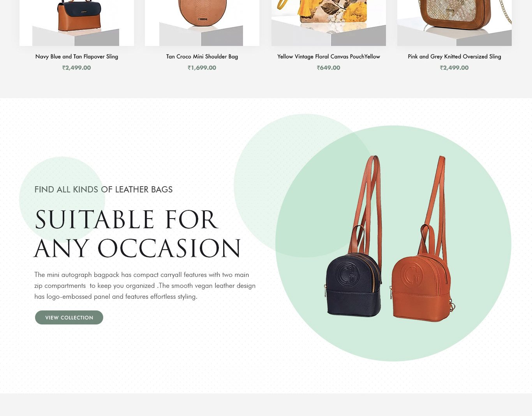This screenshot has width=532, height=416.
Task: Click the View Collection button
Action: coord(69,317)
